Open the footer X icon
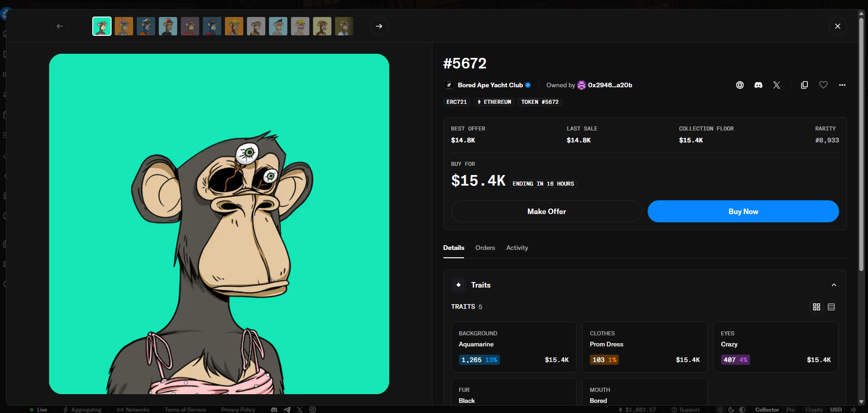The height and width of the screenshot is (413, 868). click(300, 410)
